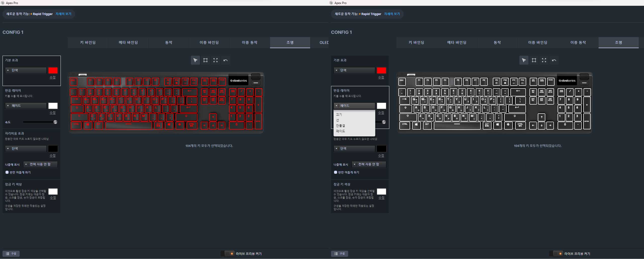Choose '잔물결' from the open dropdown list
This screenshot has height=259, width=644.
pyautogui.click(x=354, y=126)
